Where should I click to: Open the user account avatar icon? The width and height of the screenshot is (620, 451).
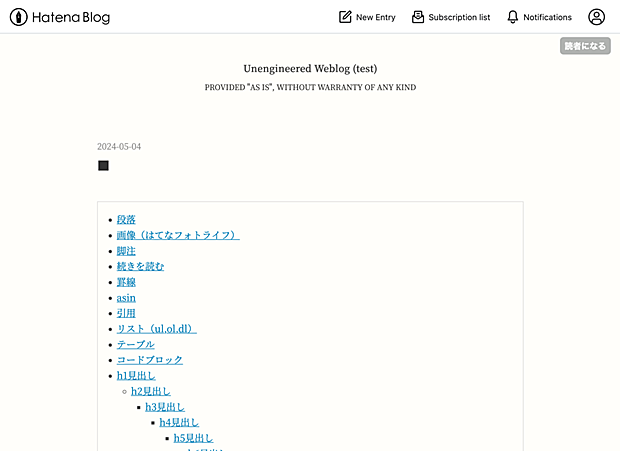596,17
